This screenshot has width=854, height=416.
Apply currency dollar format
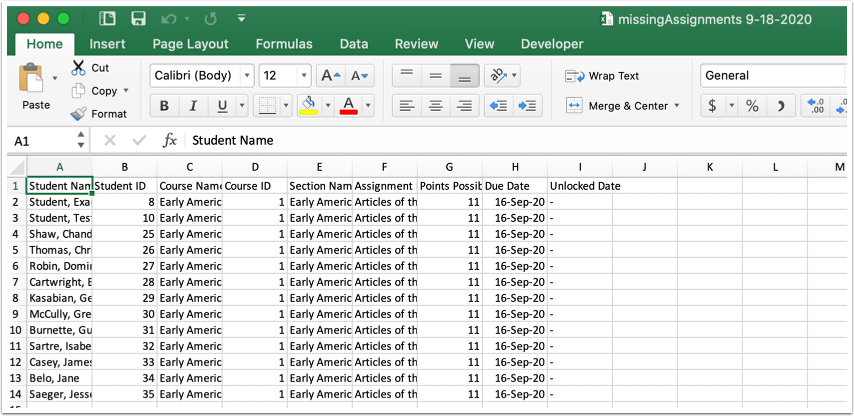click(712, 106)
